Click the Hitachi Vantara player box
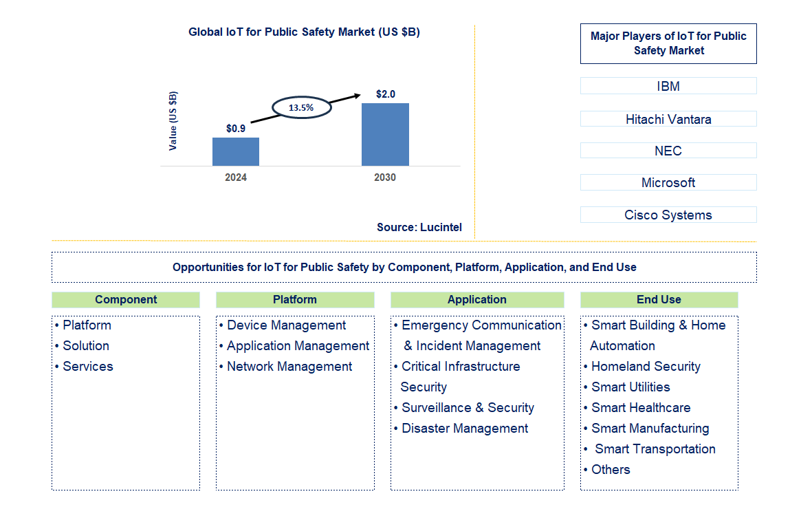 click(668, 118)
